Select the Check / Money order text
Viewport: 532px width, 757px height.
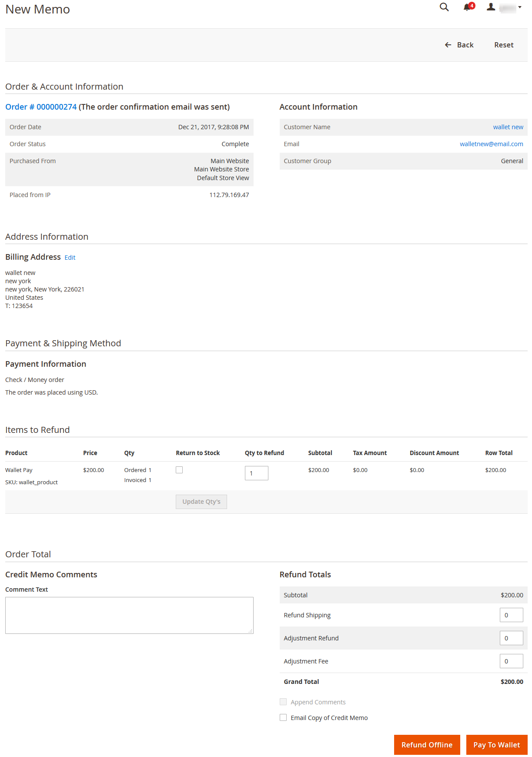[x=35, y=380]
